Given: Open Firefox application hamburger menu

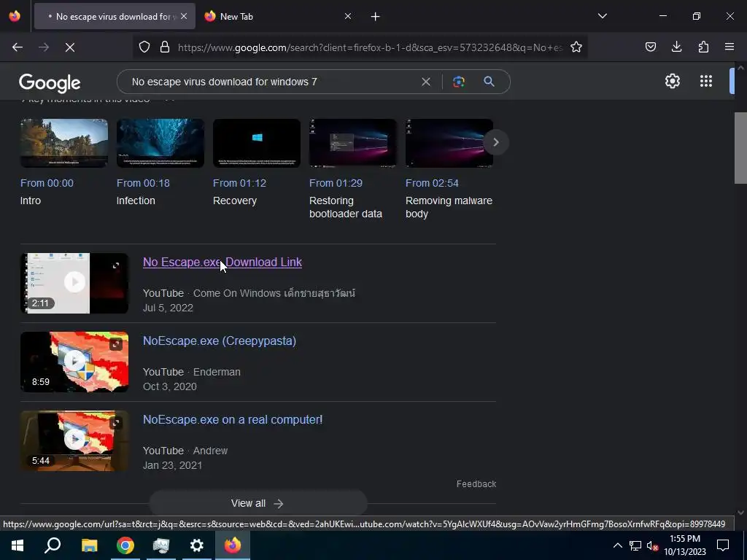Looking at the screenshot, I should tap(729, 47).
